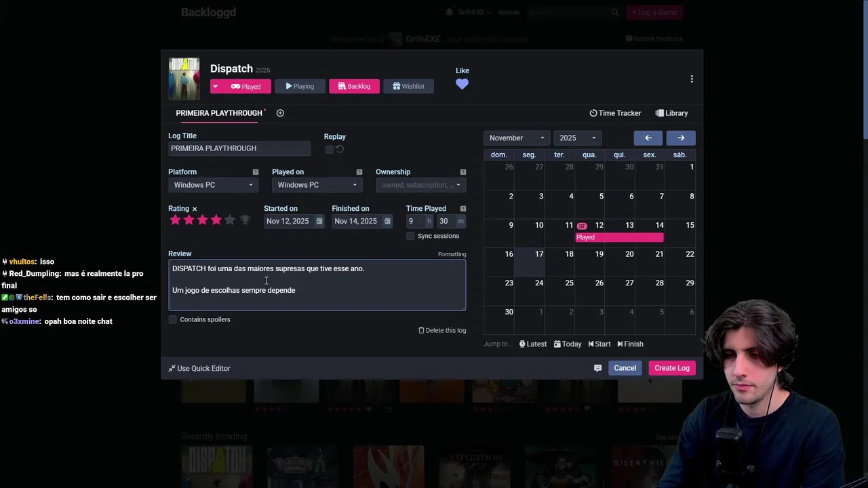Open the Ownership dropdown
Image resolution: width=868 pixels, height=488 pixels.
click(420, 185)
